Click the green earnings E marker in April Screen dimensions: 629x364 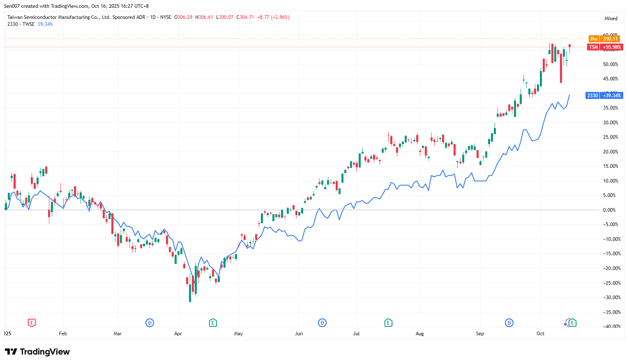click(x=213, y=323)
